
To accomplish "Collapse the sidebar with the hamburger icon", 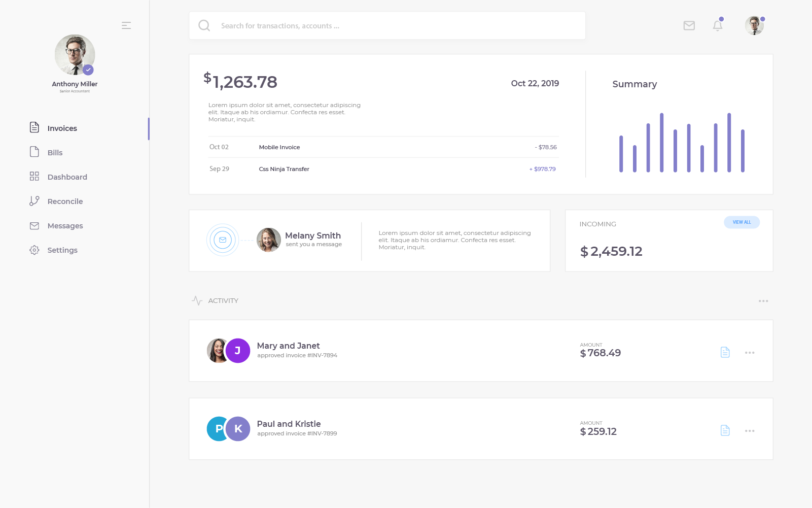I will (x=126, y=25).
